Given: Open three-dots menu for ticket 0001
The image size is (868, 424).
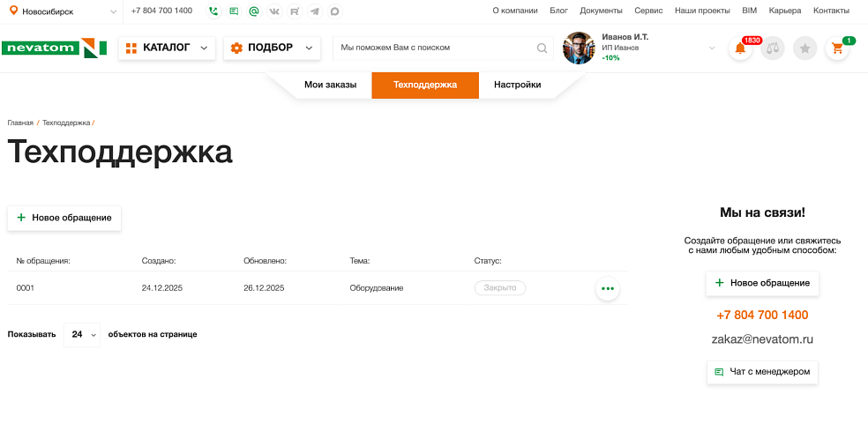Looking at the screenshot, I should point(607,288).
